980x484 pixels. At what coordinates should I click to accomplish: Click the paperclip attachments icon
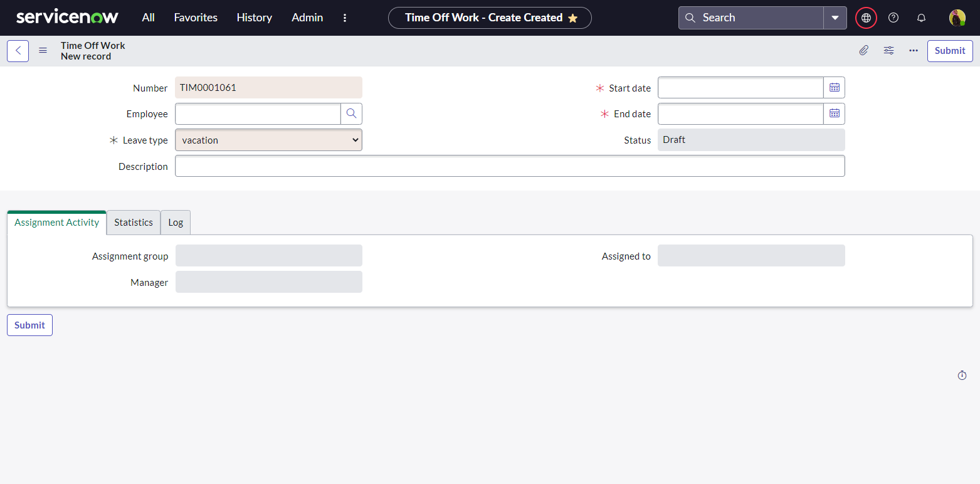(863, 51)
